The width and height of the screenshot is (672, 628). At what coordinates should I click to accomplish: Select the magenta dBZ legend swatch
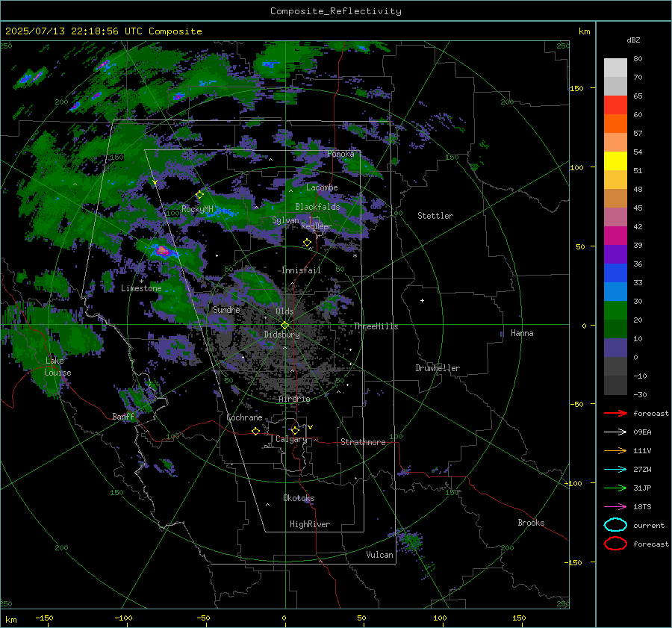click(615, 235)
